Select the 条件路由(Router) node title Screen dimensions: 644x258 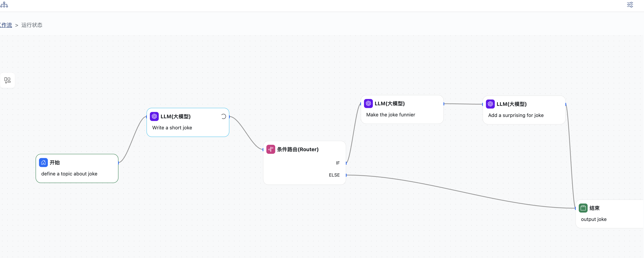pos(298,149)
